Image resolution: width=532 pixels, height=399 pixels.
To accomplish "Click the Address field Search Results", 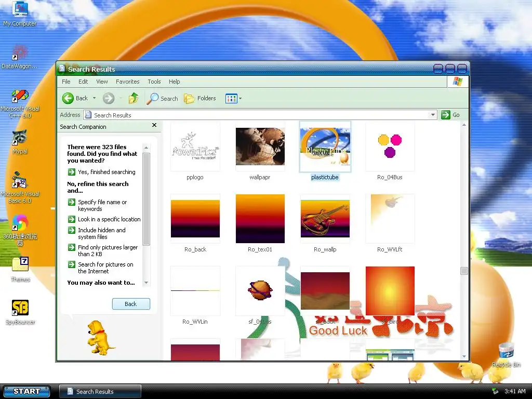I will pyautogui.click(x=260, y=115).
